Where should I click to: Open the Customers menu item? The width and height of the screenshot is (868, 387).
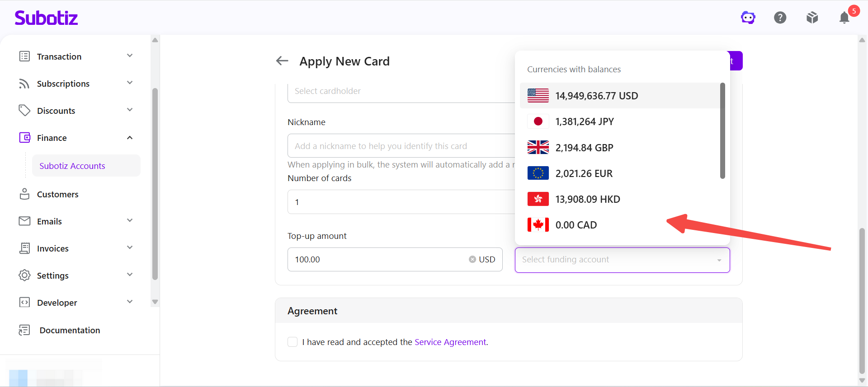pos(58,194)
